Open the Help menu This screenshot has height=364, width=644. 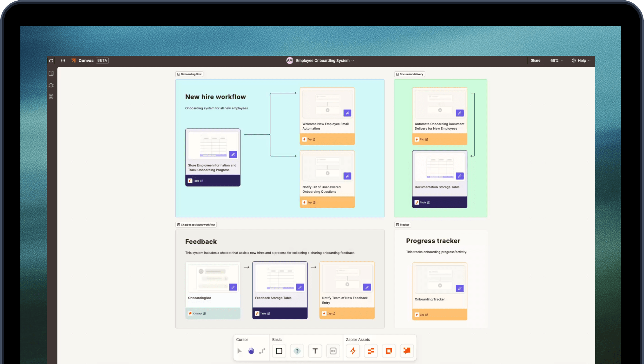[x=581, y=60]
